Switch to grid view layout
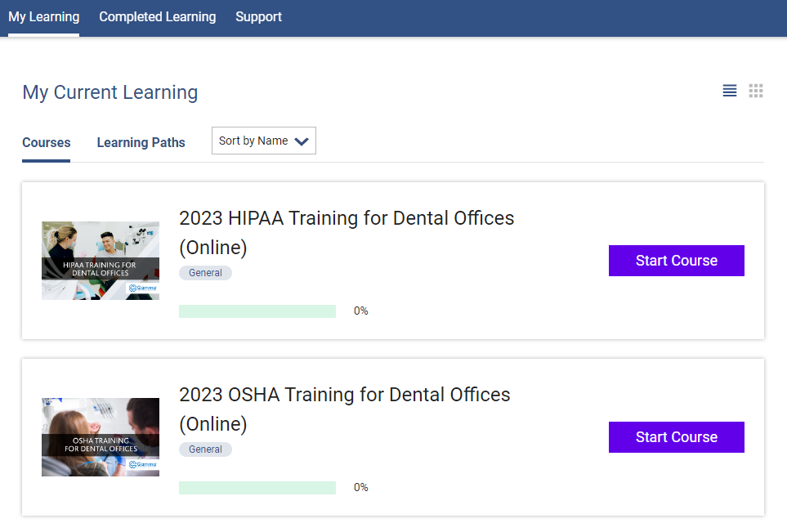This screenshot has width=787, height=532. pos(756,91)
